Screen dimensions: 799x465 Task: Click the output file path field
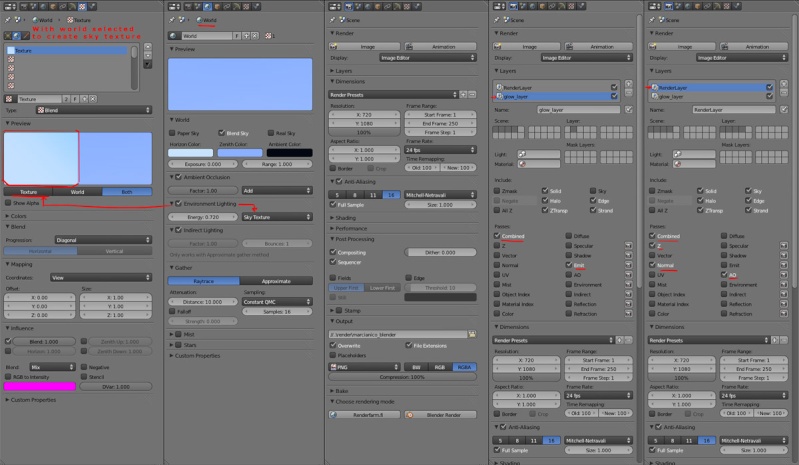click(x=398, y=334)
